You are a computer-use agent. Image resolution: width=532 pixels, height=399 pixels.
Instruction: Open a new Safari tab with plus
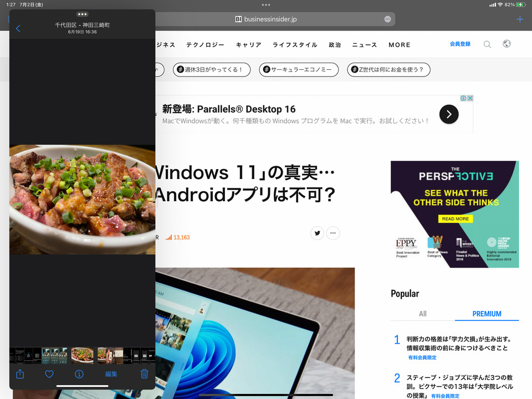pos(519,19)
